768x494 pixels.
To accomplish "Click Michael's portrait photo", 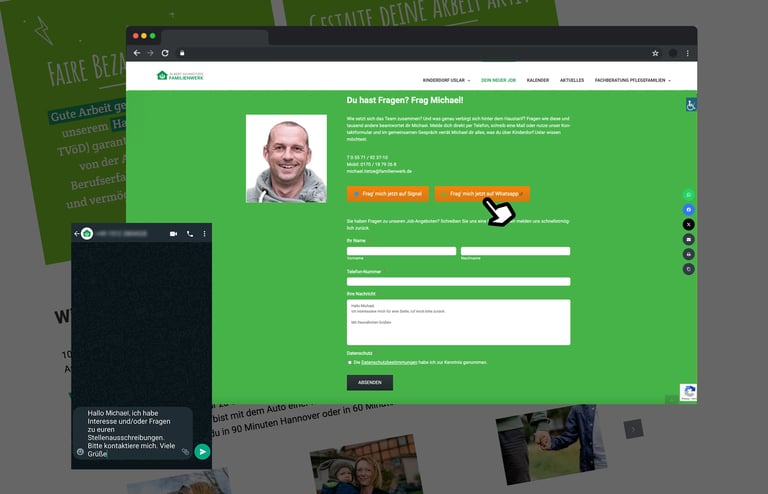I will pyautogui.click(x=286, y=159).
